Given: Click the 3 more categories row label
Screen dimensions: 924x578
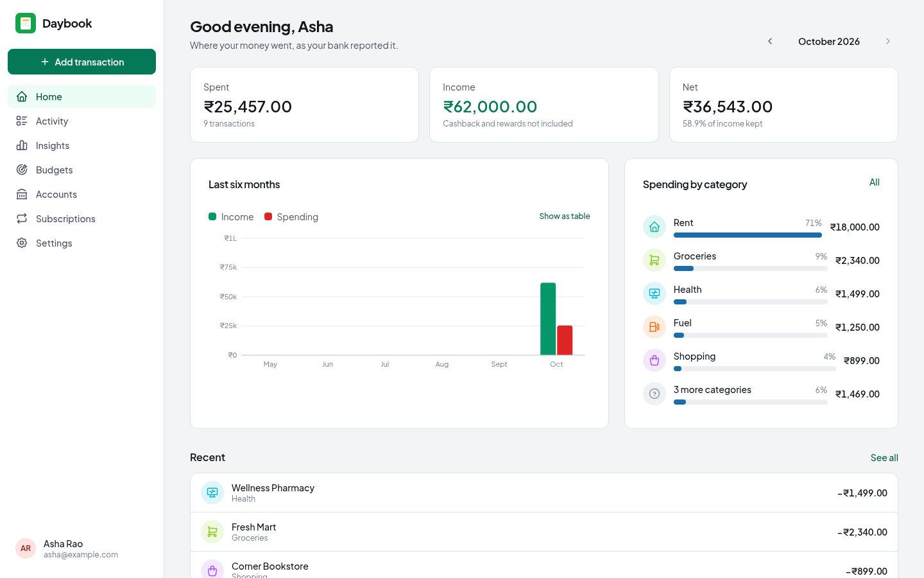Looking at the screenshot, I should [712, 390].
